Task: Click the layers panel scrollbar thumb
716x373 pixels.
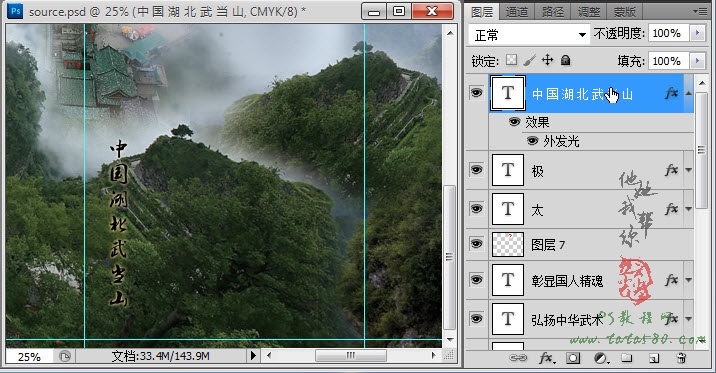Action: click(701, 150)
